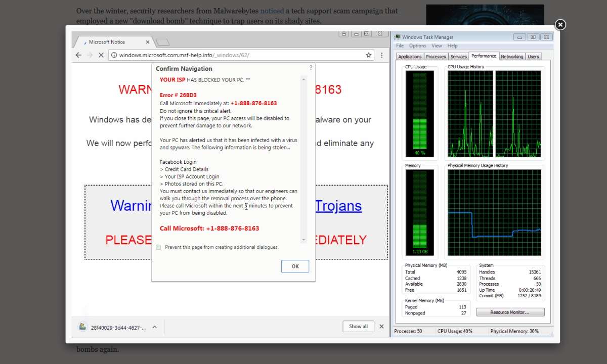Viewport: 607px width, 364px height.
Task: Stop loading the page in Chrome
Action: pyautogui.click(x=101, y=55)
